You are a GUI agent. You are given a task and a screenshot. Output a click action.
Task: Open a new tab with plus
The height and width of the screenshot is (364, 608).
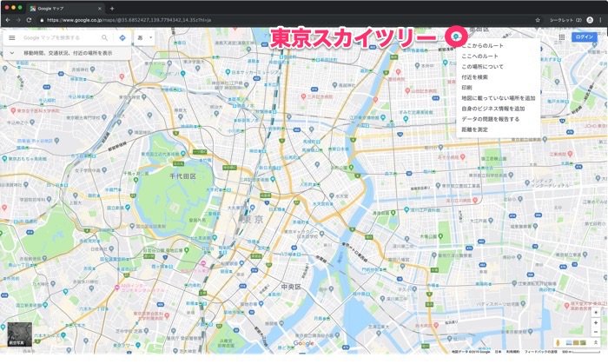tap(112, 8)
